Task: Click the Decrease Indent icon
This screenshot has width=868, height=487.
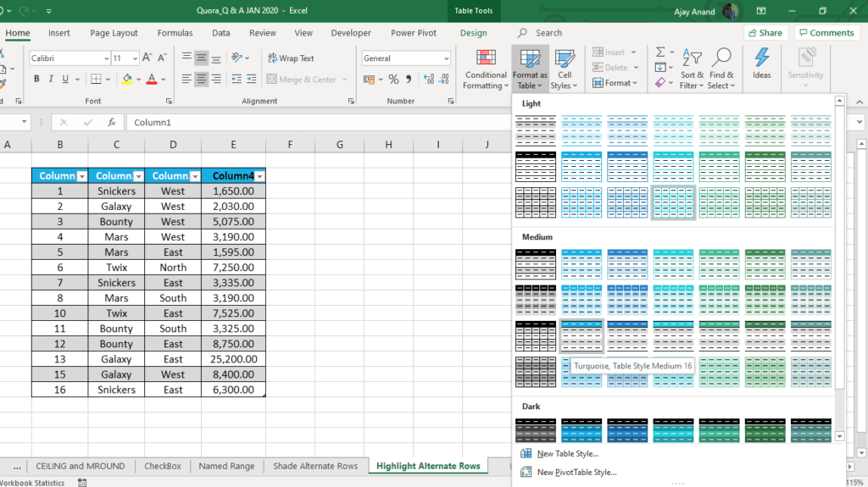Action: tap(236, 79)
